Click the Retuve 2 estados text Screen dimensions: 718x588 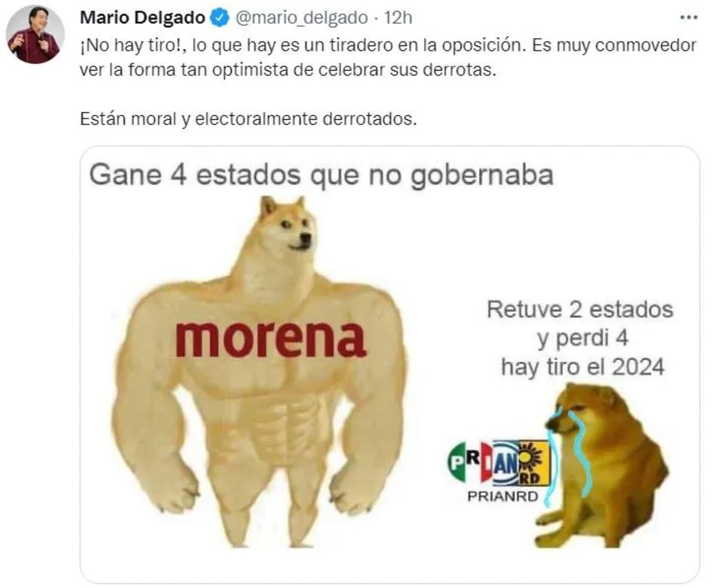tap(580, 310)
